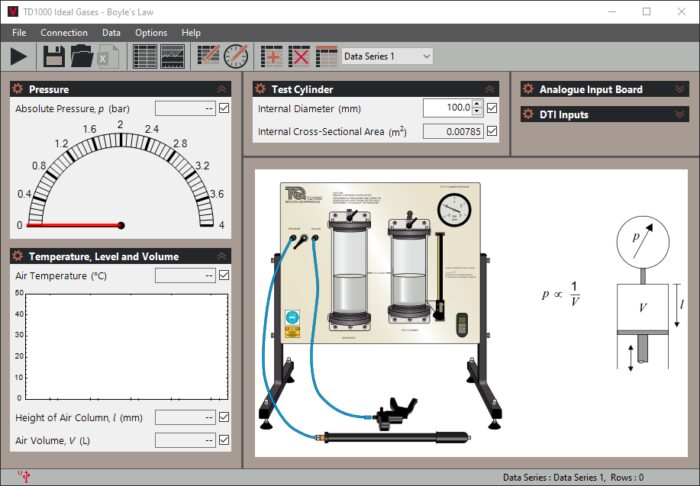Click the Boyle's law piston schematic
The image size is (700, 486).
coord(648,295)
